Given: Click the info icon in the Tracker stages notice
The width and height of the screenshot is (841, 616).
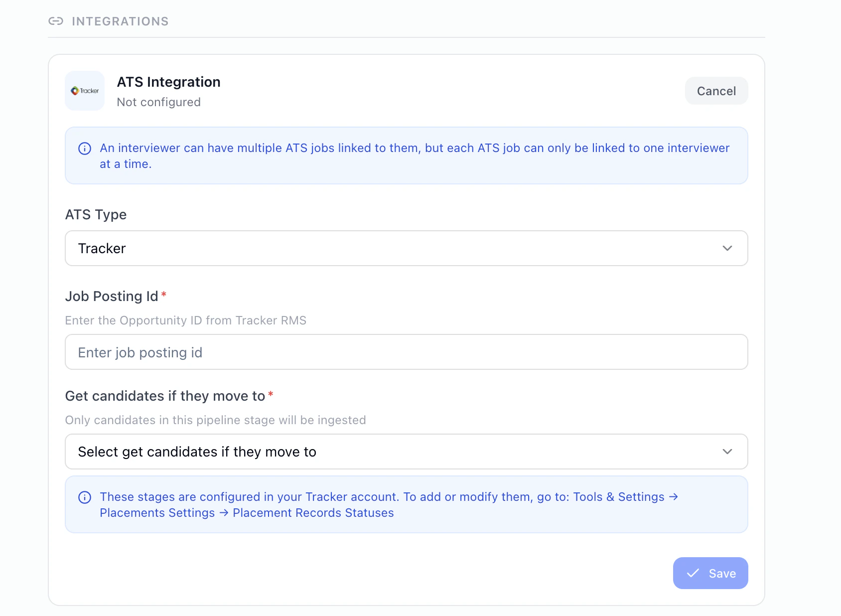Looking at the screenshot, I should coord(85,497).
